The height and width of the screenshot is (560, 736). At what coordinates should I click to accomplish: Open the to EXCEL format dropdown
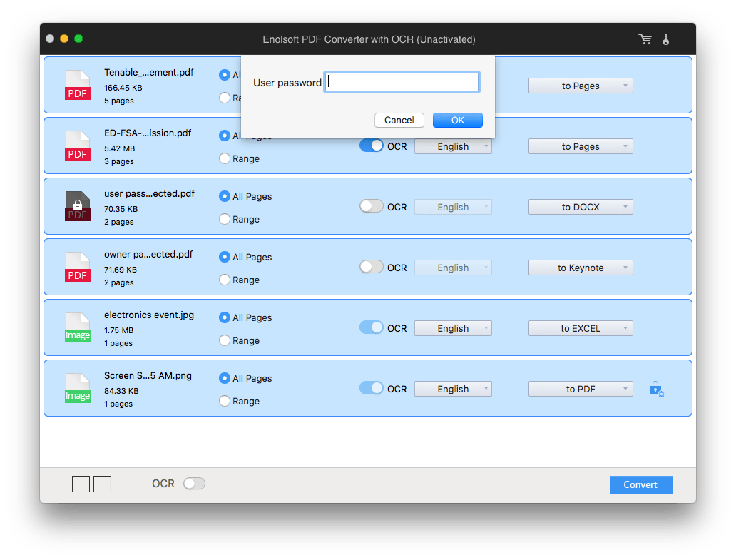[581, 328]
